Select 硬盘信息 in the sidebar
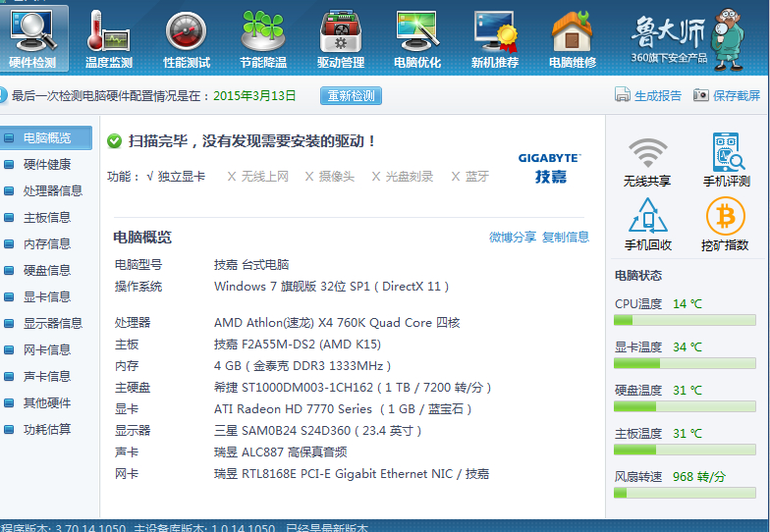The width and height of the screenshot is (770, 532). 46,271
